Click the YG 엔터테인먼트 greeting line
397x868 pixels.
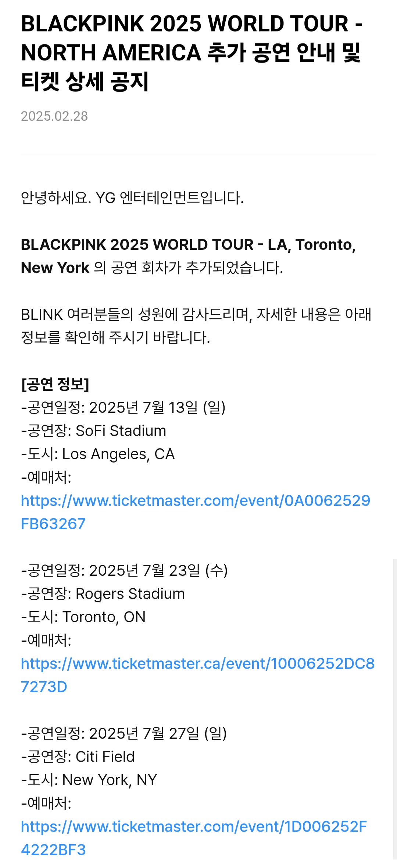(132, 198)
